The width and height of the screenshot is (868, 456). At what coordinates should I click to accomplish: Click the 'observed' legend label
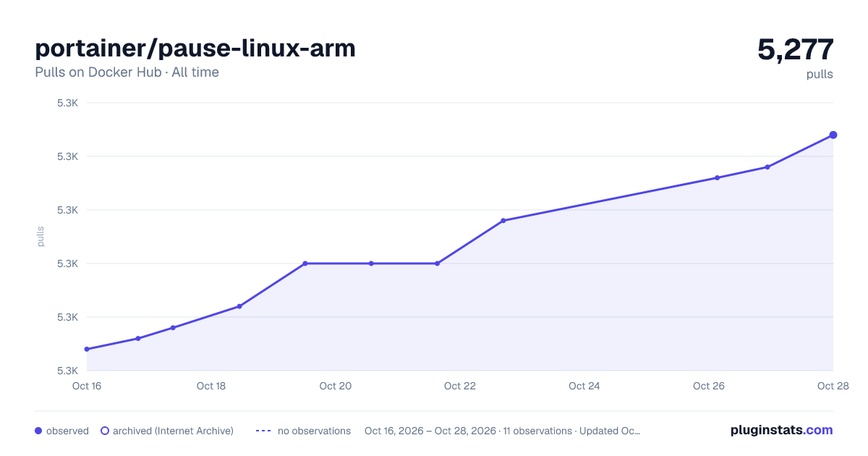[x=67, y=431]
